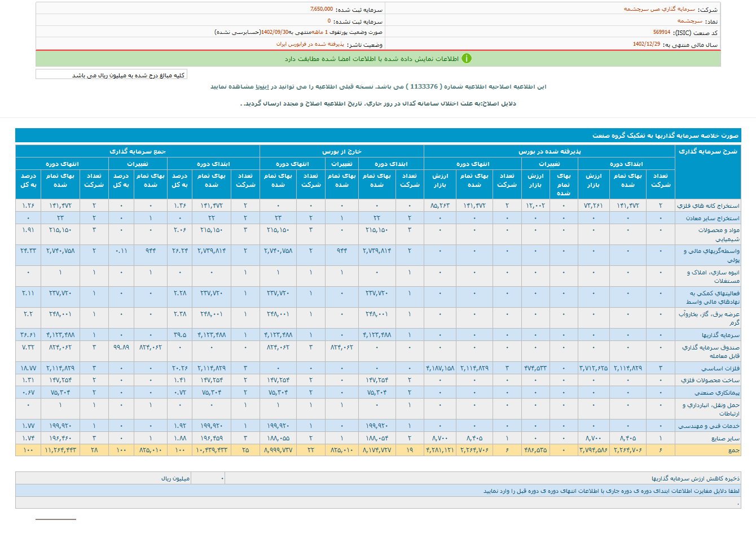Select row label 'سایر صنایع'

(x=725, y=438)
